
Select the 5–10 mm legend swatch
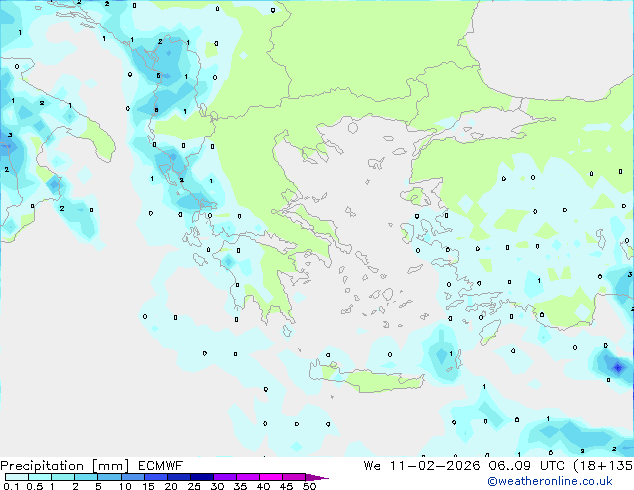click(109, 477)
